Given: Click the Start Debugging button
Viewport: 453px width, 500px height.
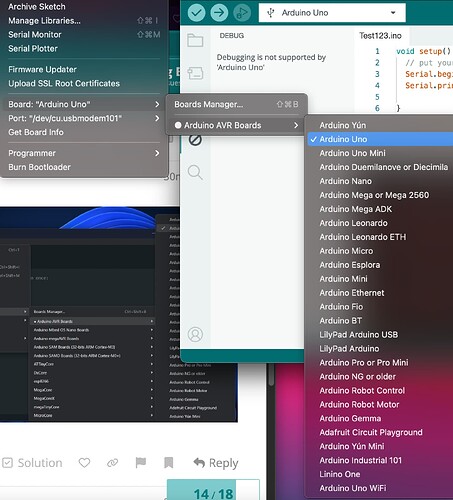Looking at the screenshot, I should (x=242, y=13).
